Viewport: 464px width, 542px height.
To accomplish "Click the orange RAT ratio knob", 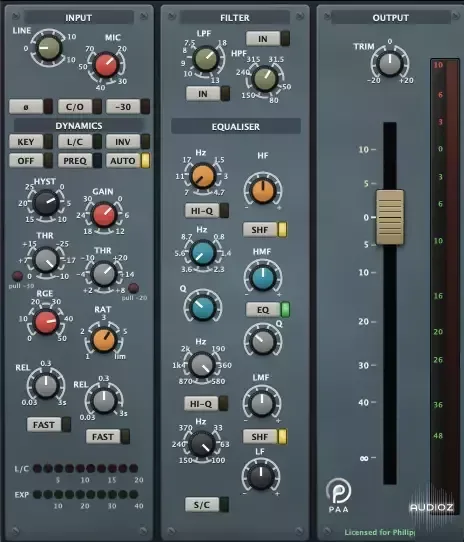I will click(103, 340).
